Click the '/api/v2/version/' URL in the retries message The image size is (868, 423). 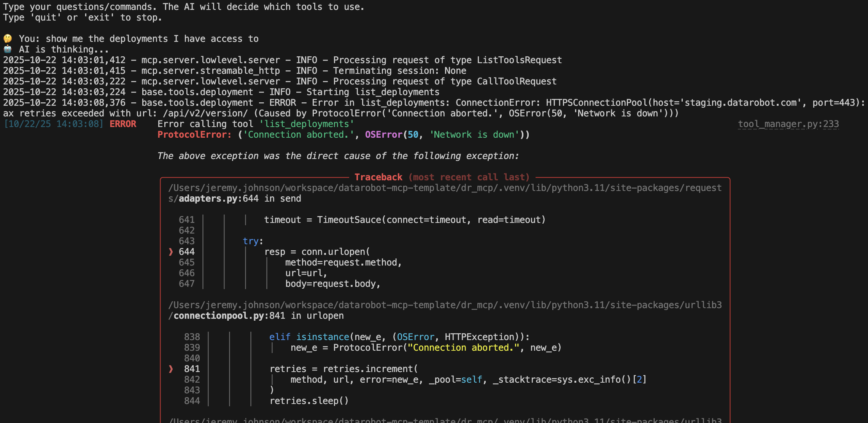[x=205, y=113]
